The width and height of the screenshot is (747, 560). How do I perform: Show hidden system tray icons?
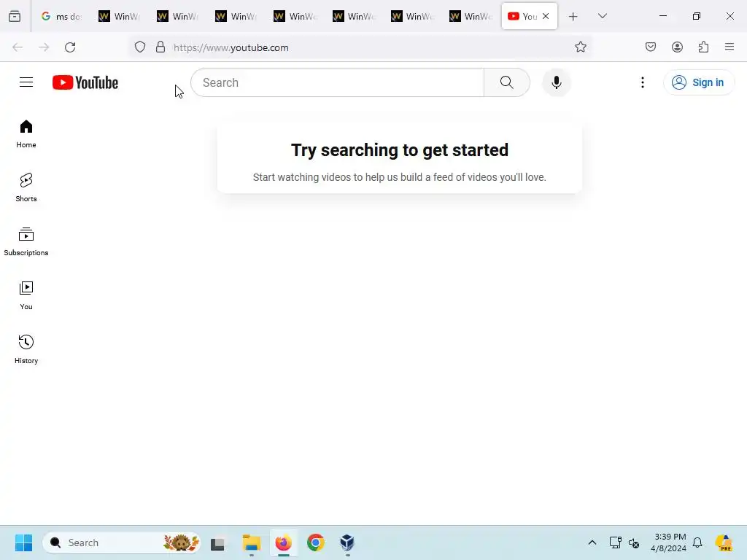point(592,542)
